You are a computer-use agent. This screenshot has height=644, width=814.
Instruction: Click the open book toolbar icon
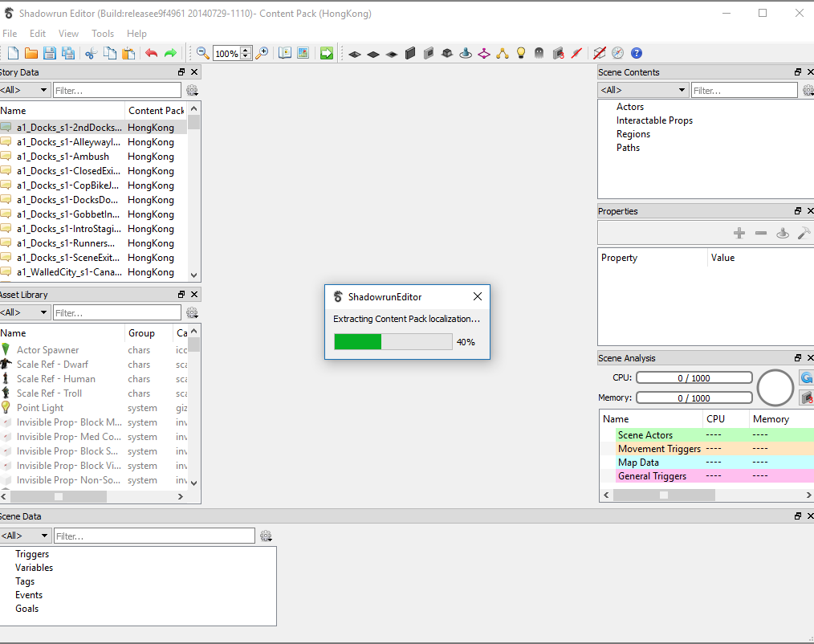pos(284,53)
